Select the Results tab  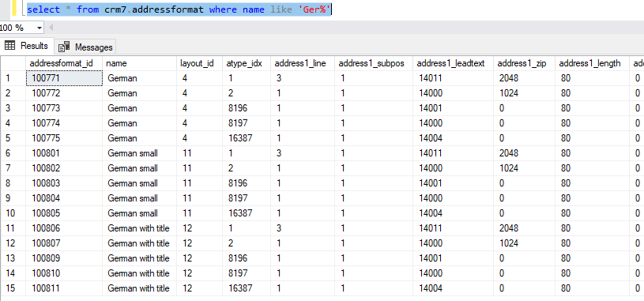(27, 46)
